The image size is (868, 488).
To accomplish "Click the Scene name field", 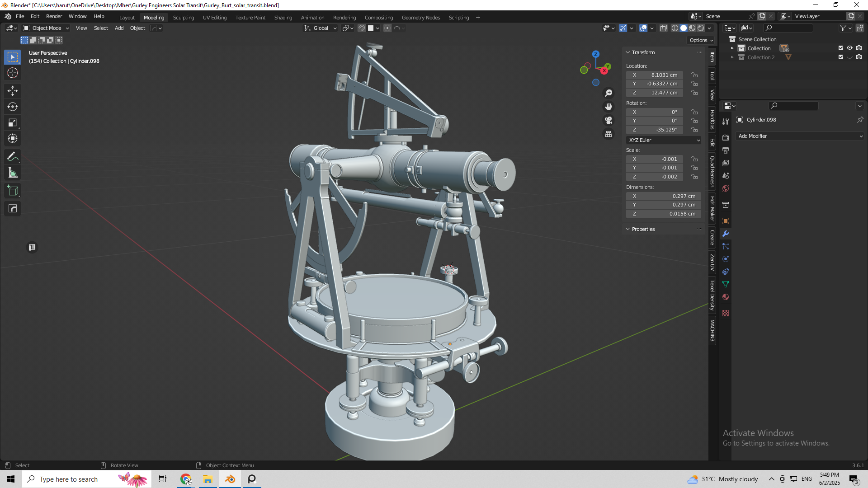I will [726, 16].
